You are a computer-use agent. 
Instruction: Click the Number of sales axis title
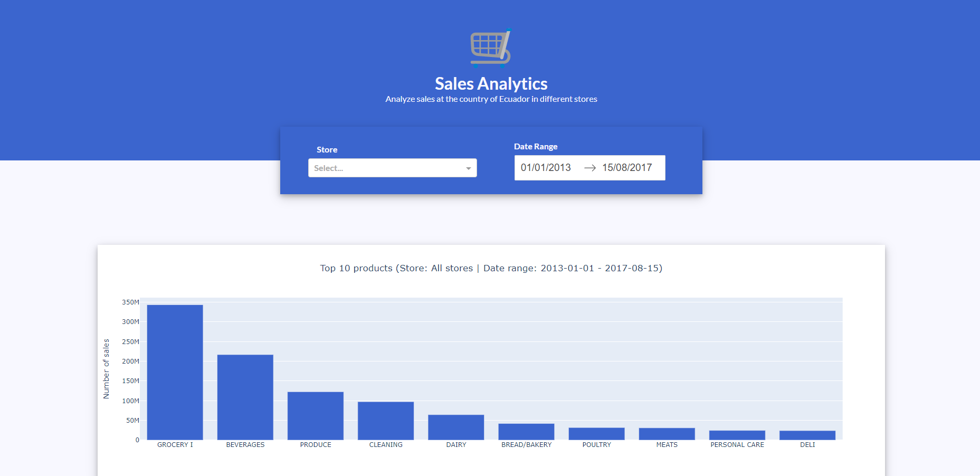[106, 369]
